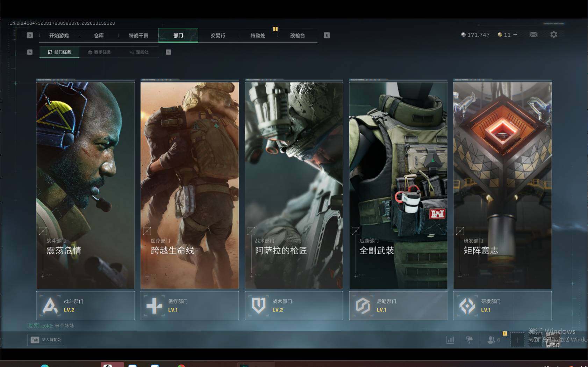
Task: Click the A key hint icon
Action: pos(30,52)
